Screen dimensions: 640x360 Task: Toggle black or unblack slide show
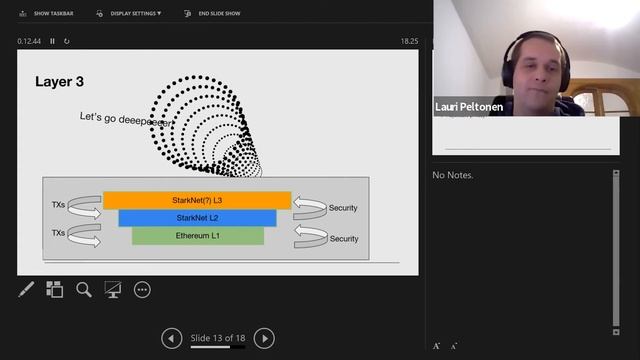coord(113,290)
